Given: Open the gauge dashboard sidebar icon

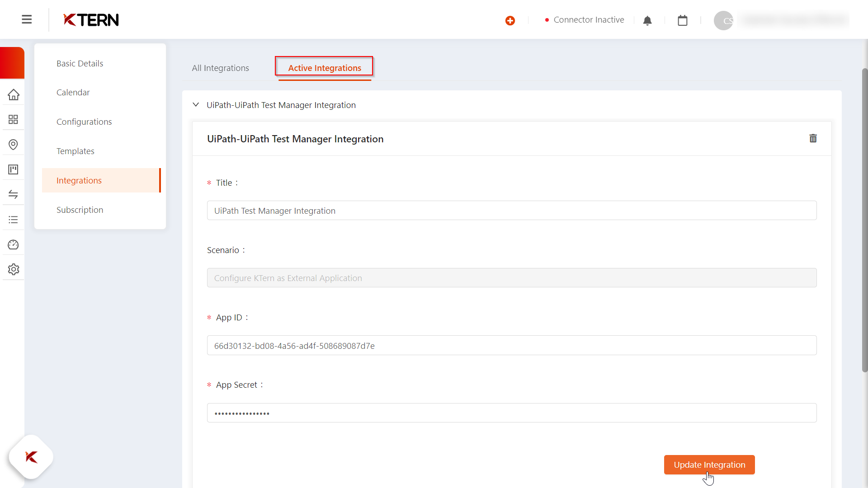Looking at the screenshot, I should tap(13, 244).
